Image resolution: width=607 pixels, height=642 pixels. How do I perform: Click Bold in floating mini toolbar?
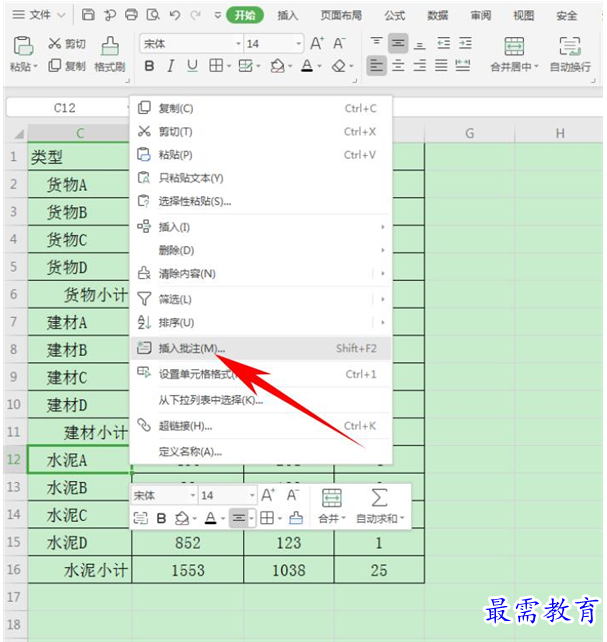click(x=161, y=518)
